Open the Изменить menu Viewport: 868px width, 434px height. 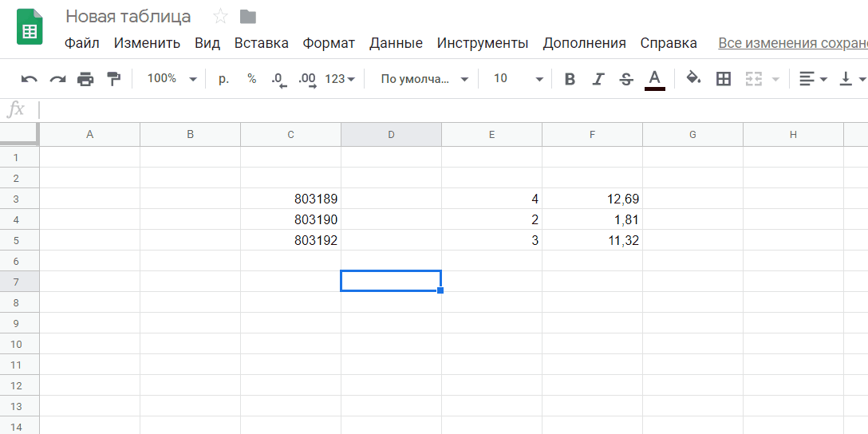tap(148, 43)
